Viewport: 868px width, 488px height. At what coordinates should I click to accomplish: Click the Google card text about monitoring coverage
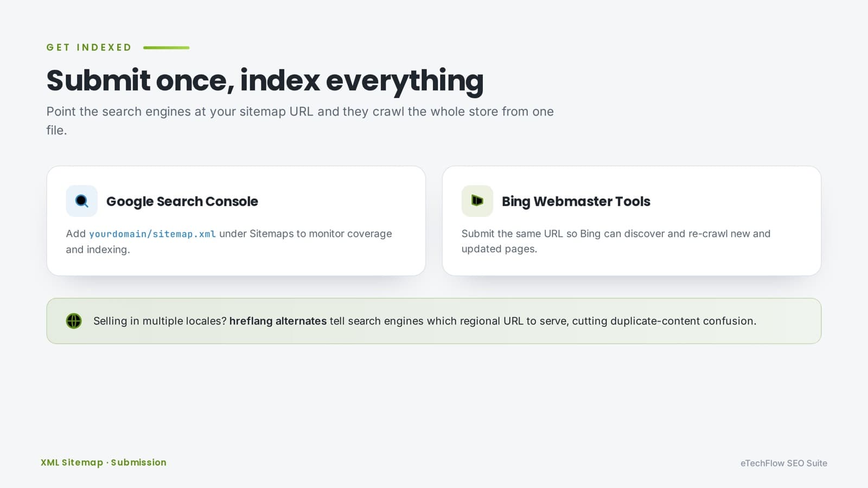[229, 241]
